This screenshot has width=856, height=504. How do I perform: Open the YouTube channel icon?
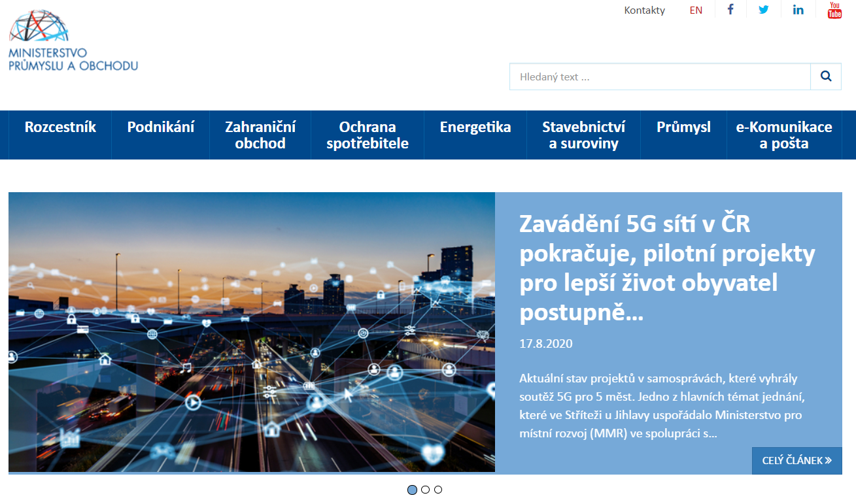pyautogui.click(x=834, y=10)
